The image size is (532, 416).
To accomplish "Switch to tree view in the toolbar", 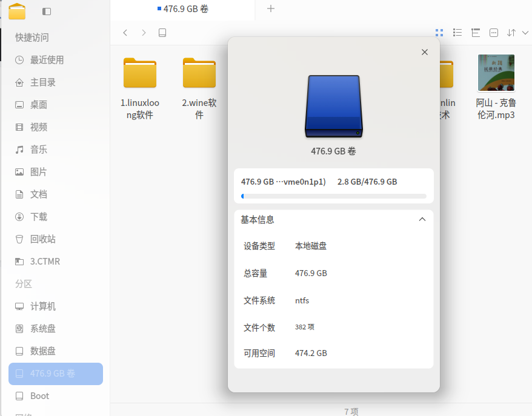I will 476,33.
